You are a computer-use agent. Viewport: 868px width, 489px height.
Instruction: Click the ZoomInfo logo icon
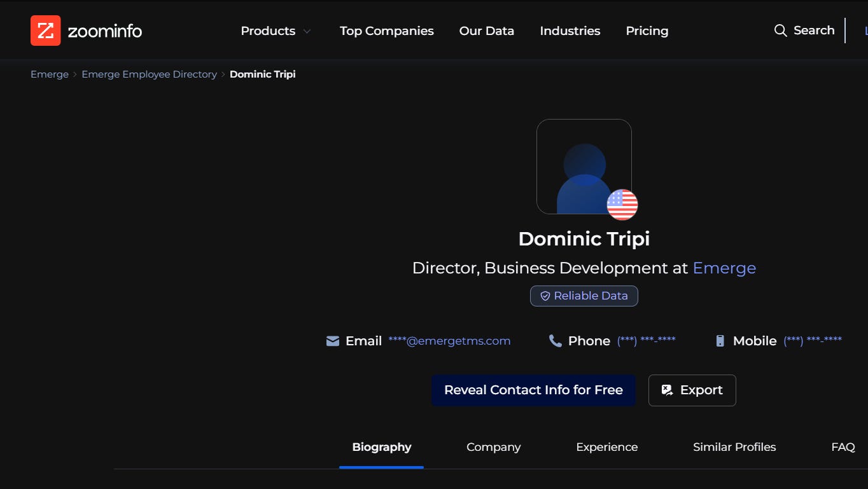[x=46, y=31]
